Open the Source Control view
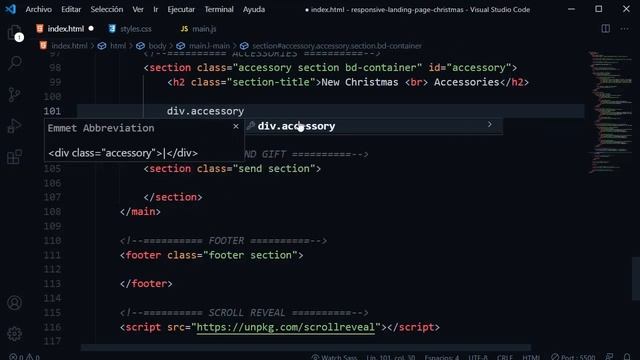 pos(15,94)
